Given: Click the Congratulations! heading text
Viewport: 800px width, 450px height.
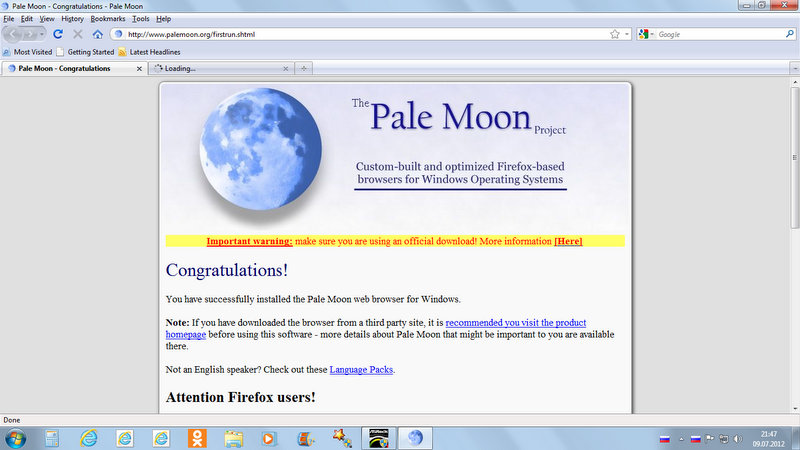Looking at the screenshot, I should (x=227, y=270).
